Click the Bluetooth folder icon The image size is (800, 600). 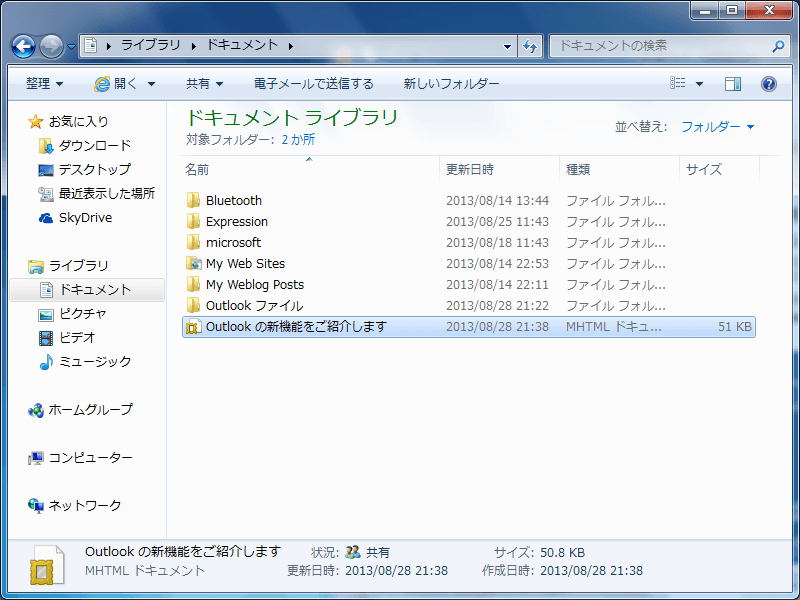click(x=193, y=201)
